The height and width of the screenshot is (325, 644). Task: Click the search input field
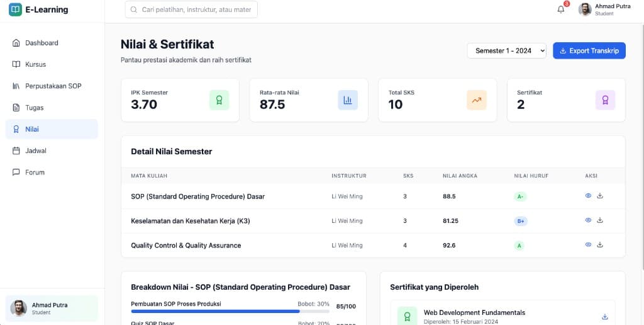click(x=191, y=9)
